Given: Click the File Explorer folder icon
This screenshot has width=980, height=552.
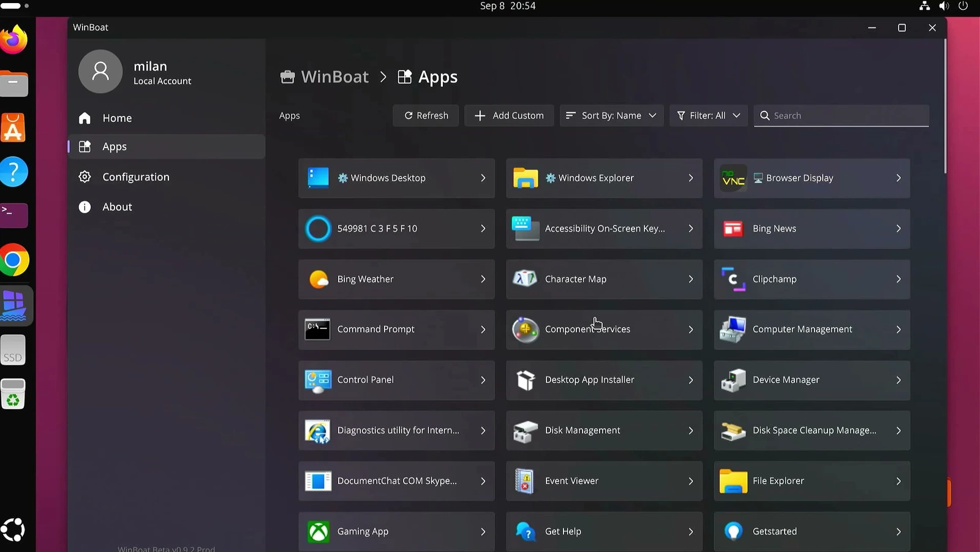Looking at the screenshot, I should coord(733,482).
